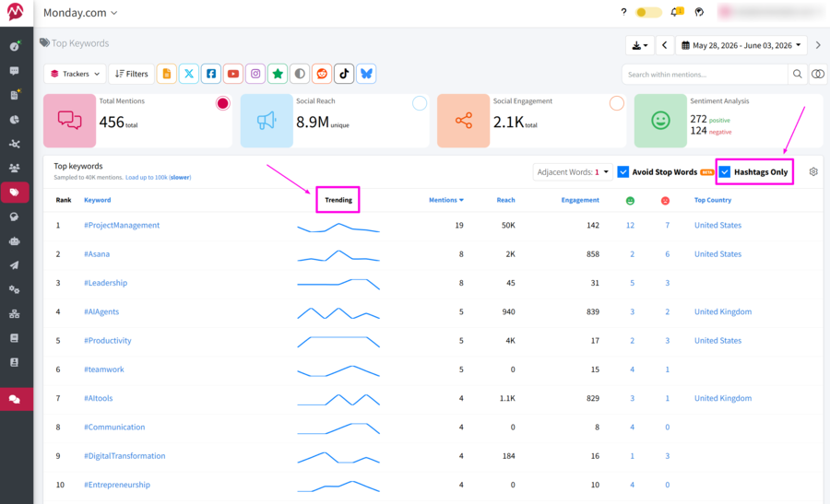Open the live chat sidebar button
Image resolution: width=830 pixels, height=504 pixels.
[x=16, y=399]
